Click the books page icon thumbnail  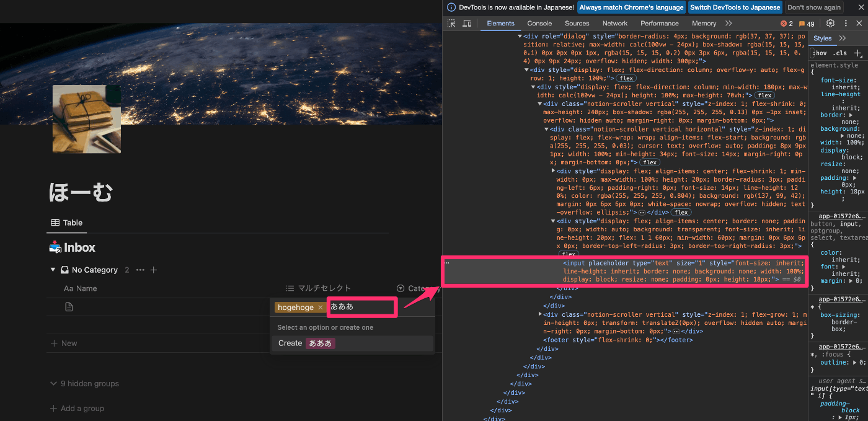(87, 119)
